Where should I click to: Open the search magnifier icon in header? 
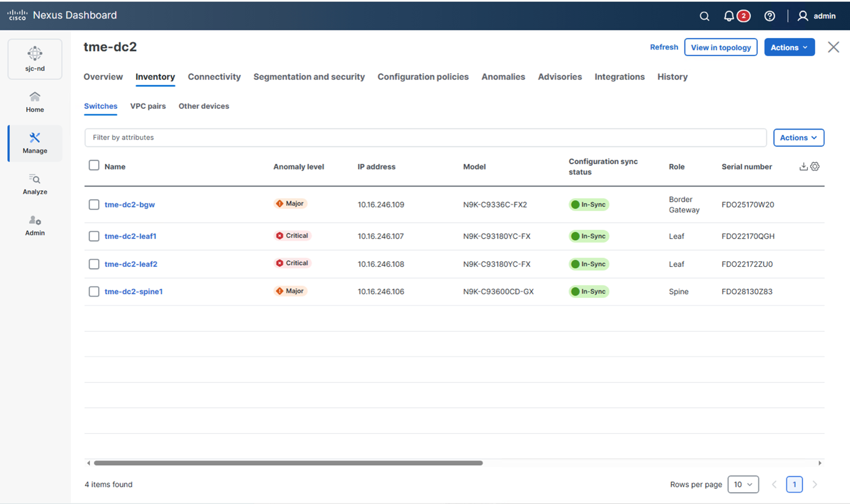704,16
